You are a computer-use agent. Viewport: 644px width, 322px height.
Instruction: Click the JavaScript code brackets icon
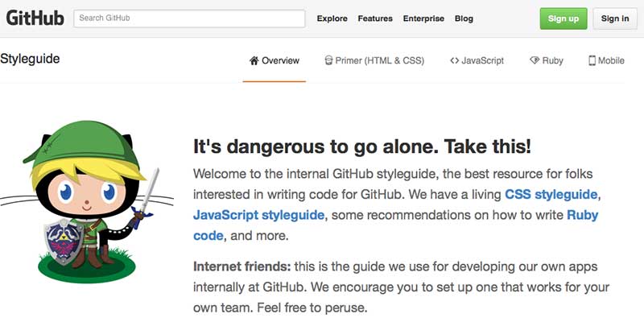454,61
